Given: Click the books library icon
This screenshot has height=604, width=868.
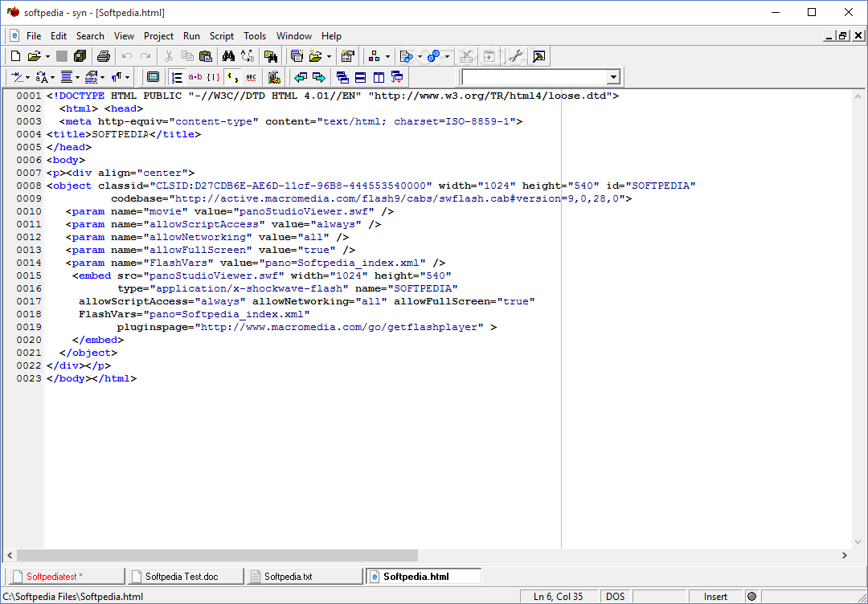Looking at the screenshot, I should tap(273, 77).
